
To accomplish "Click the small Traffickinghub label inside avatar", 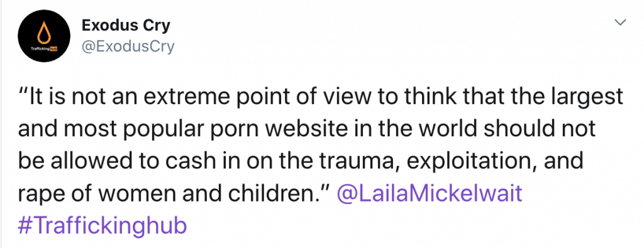I will coord(44,49).
